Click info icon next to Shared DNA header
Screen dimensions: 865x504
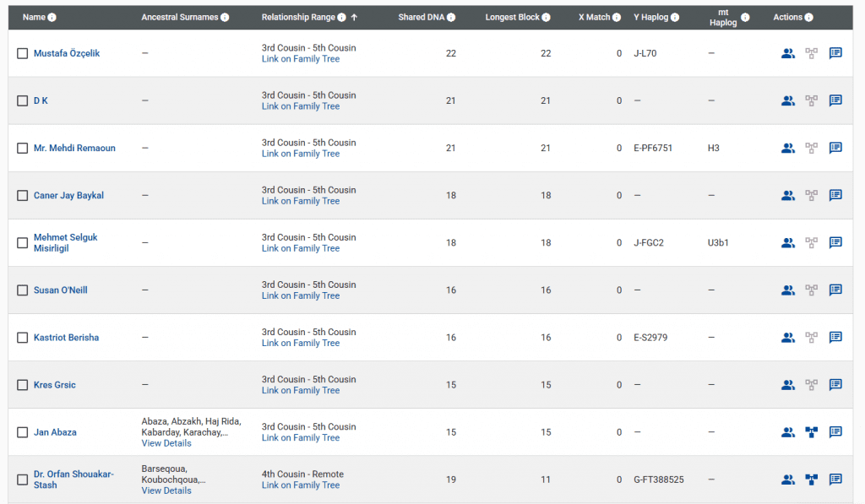click(451, 18)
